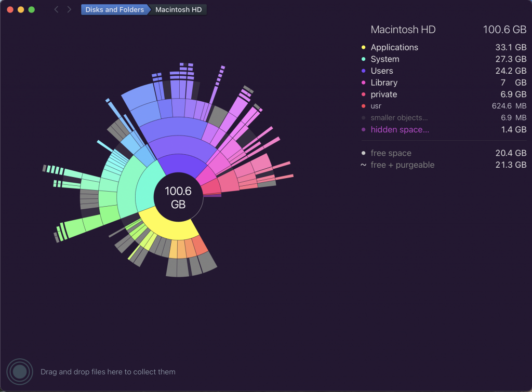Viewport: 532px width, 392px height.
Task: Close the window with red button
Action: coord(10,9)
